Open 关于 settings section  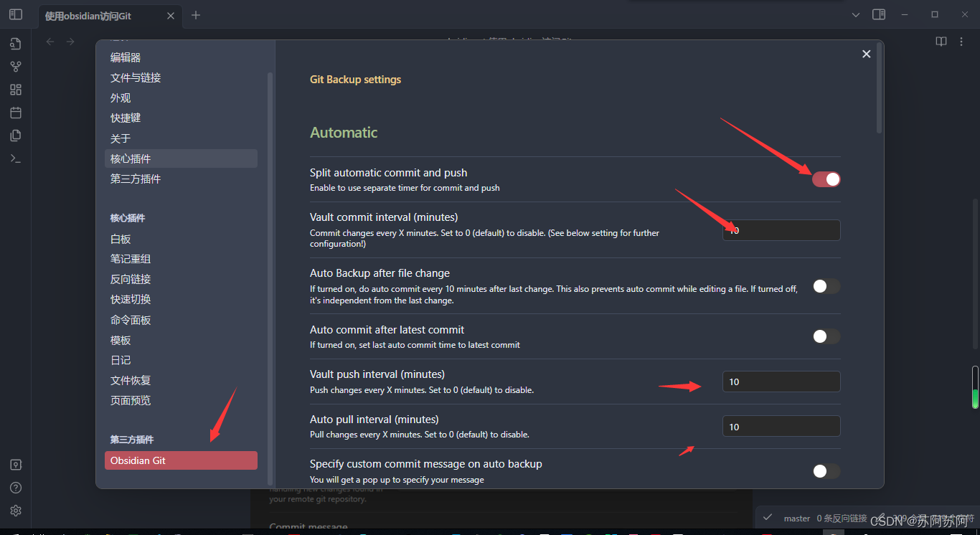coord(181,138)
